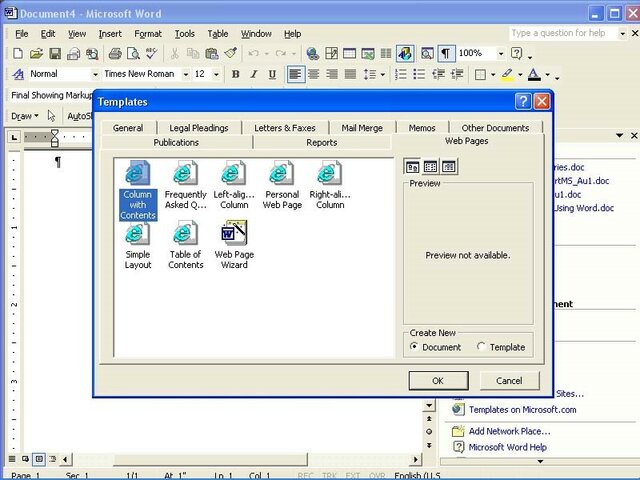Click the Decrease Indent icon
This screenshot has width=640, height=480.
point(438,74)
